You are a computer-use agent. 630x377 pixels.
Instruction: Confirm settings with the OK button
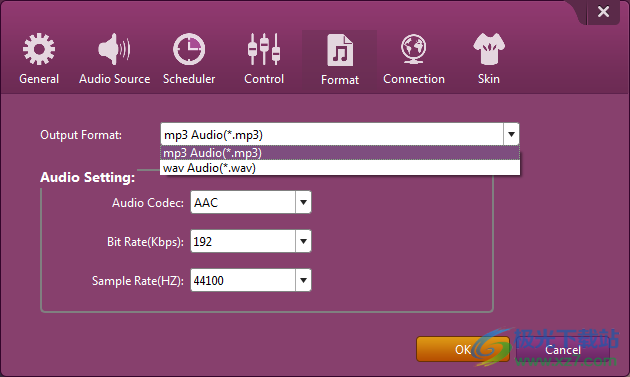tap(463, 349)
